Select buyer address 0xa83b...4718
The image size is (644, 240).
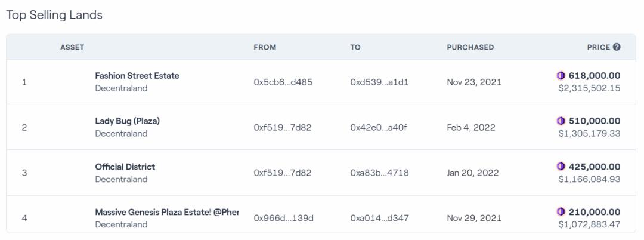pos(379,173)
